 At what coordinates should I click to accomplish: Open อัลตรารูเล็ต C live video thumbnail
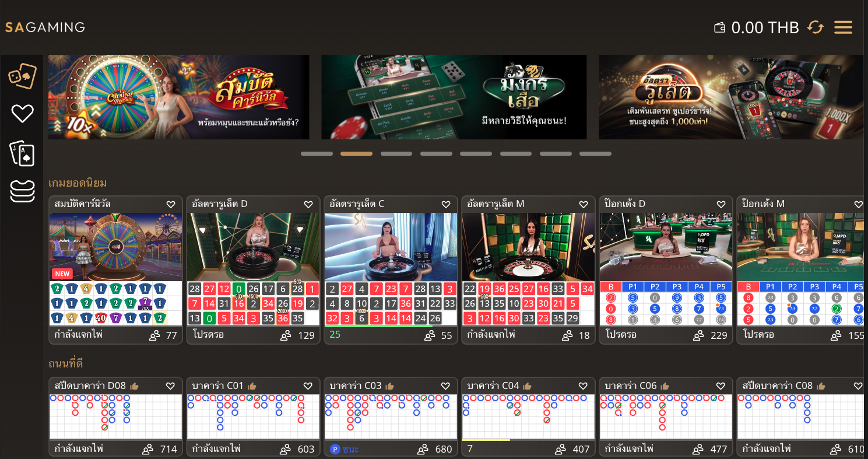click(x=391, y=247)
